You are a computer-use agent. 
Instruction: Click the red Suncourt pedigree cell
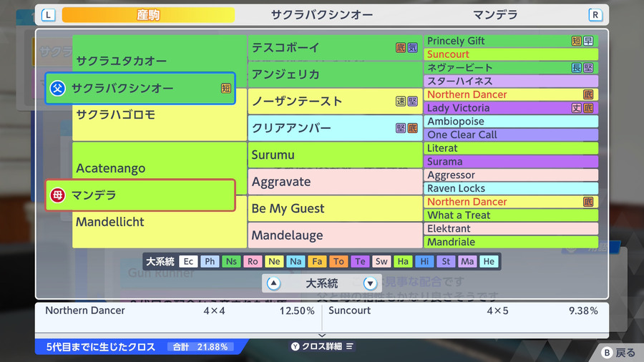511,54
